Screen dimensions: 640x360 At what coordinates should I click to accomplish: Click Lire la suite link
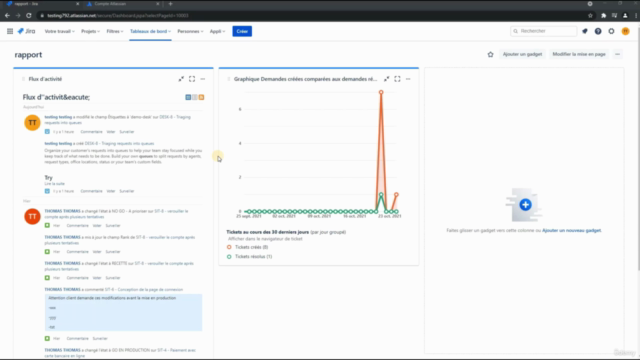point(55,184)
